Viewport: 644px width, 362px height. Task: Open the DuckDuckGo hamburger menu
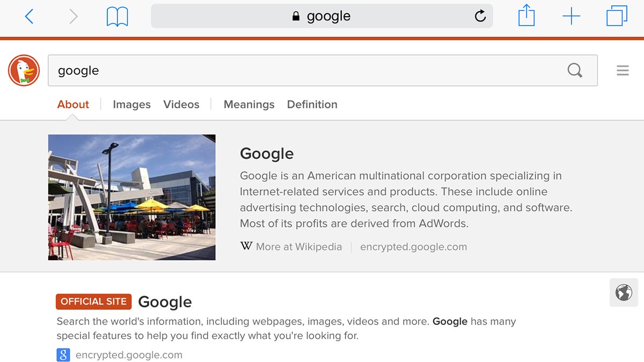623,70
